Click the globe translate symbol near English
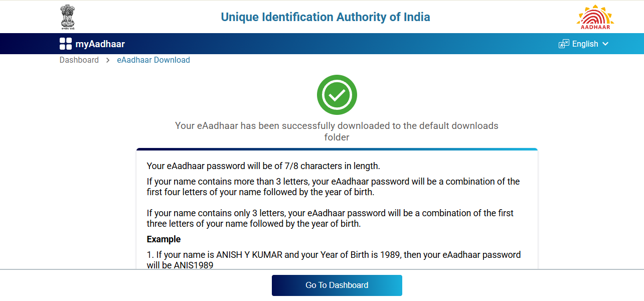Screen dimensions: 644x301 (564, 44)
